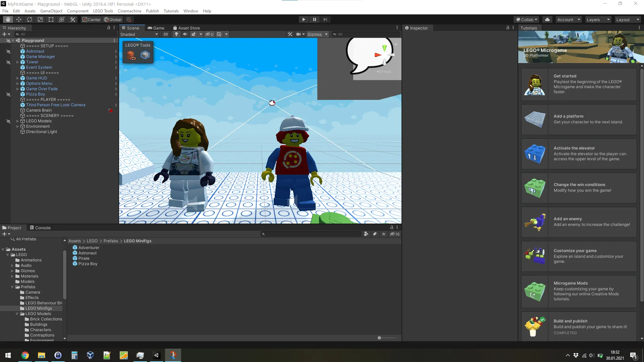Open the Shaded draw mode dropdown
Image resolution: width=644 pixels, height=362 pixels.
point(139,34)
